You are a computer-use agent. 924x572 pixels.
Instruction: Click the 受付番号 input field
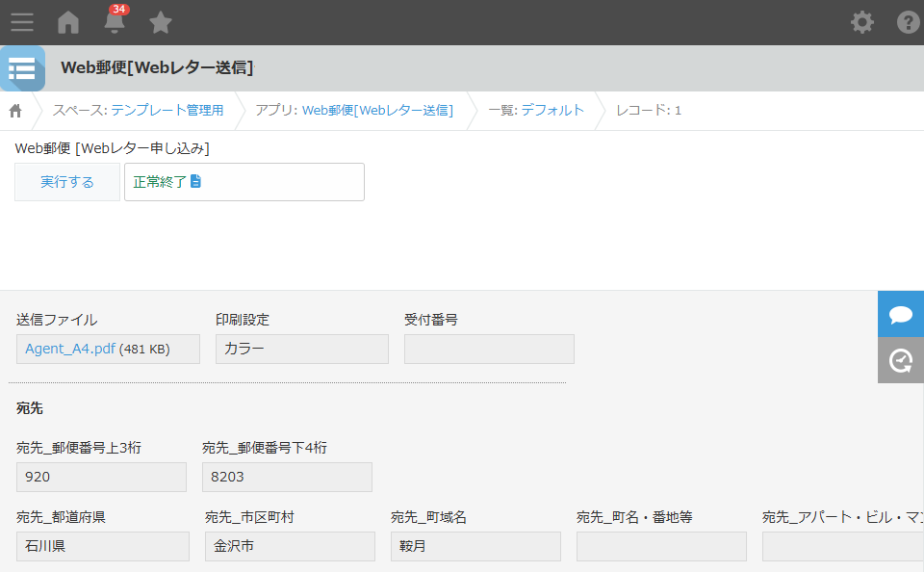488,349
